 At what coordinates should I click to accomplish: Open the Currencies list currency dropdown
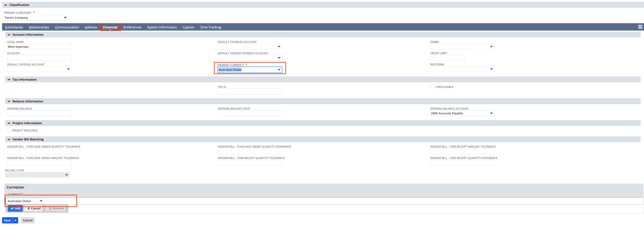pos(41,201)
